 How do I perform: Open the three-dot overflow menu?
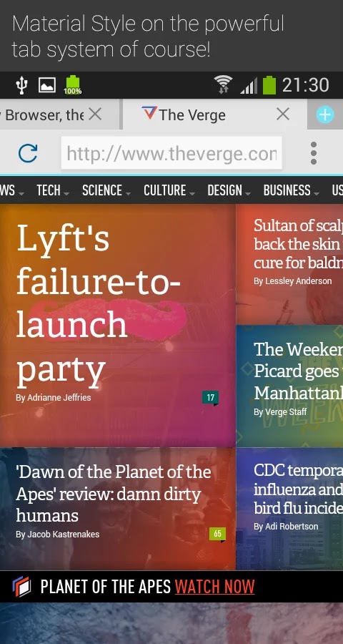point(314,153)
